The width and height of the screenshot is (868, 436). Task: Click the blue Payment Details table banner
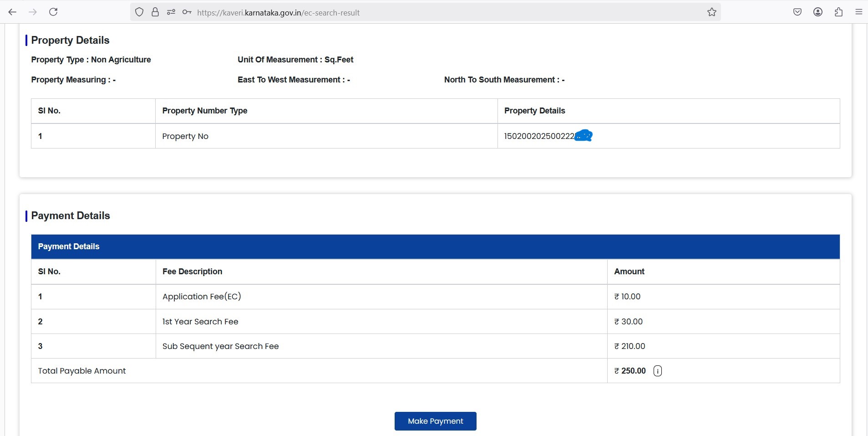(436, 246)
